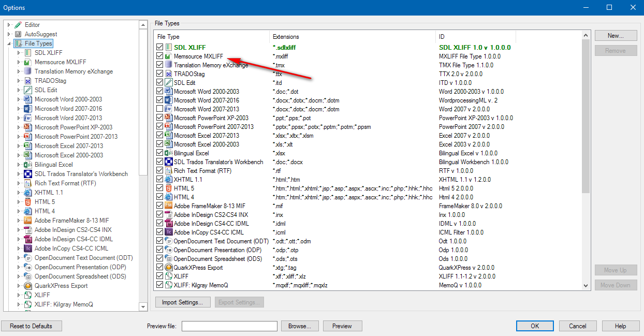Click the Adobe FrameMaker 8-13 MIF tree icon
The width and height of the screenshot is (644, 336).
click(28, 221)
